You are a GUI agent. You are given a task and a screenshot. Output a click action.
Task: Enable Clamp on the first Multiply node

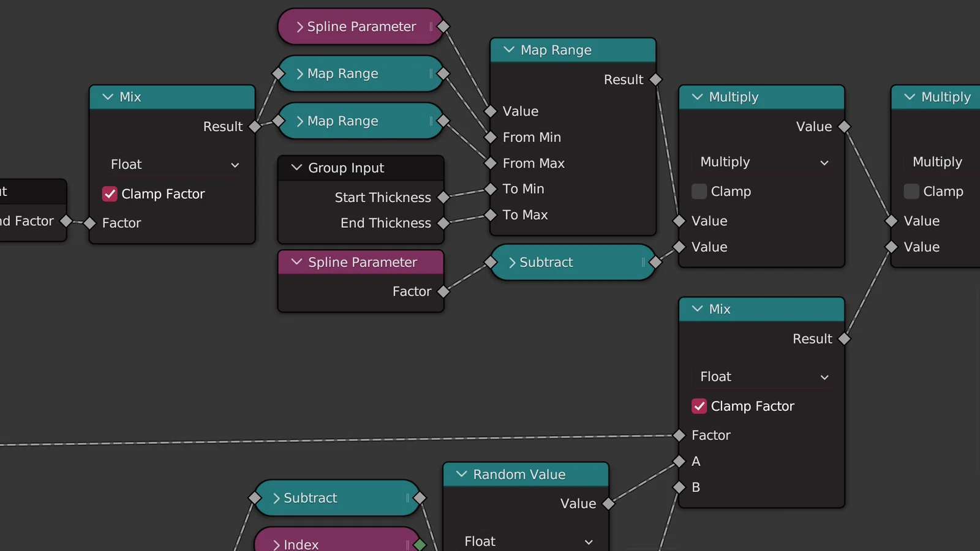pyautogui.click(x=699, y=191)
